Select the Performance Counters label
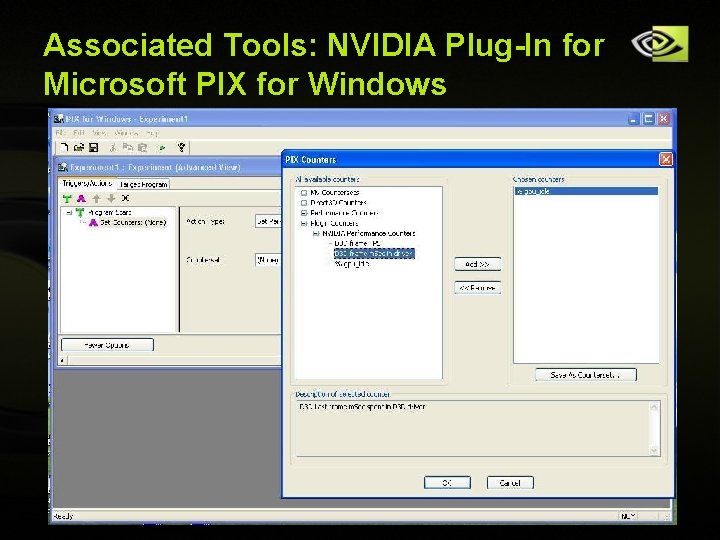 click(x=344, y=213)
